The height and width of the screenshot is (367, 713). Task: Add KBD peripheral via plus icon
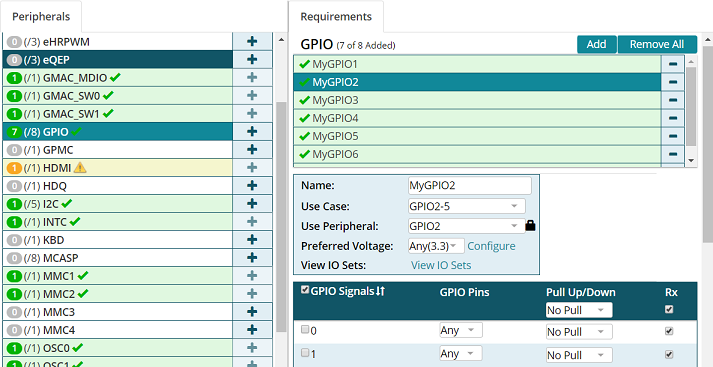point(252,240)
